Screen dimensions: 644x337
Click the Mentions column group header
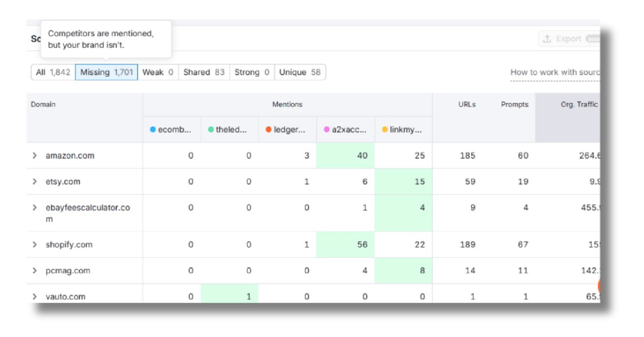point(287,104)
